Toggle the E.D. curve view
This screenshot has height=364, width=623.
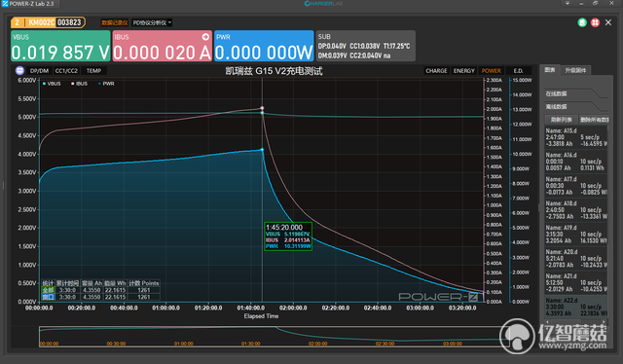[518, 71]
